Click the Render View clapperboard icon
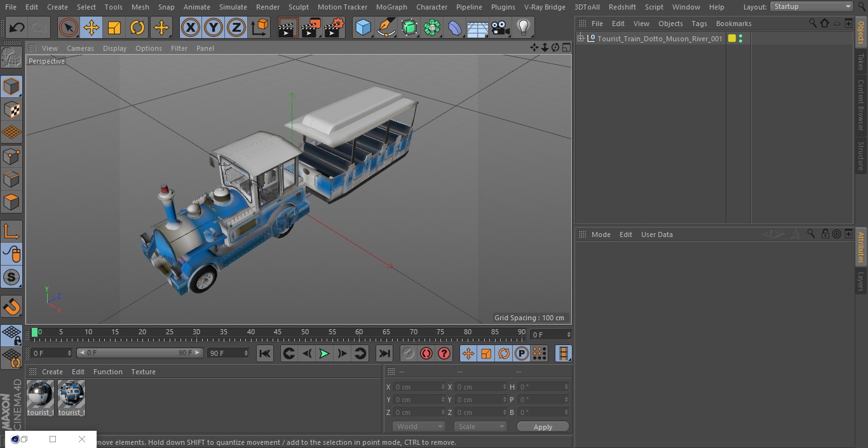The width and height of the screenshot is (868, 448). coord(288,27)
